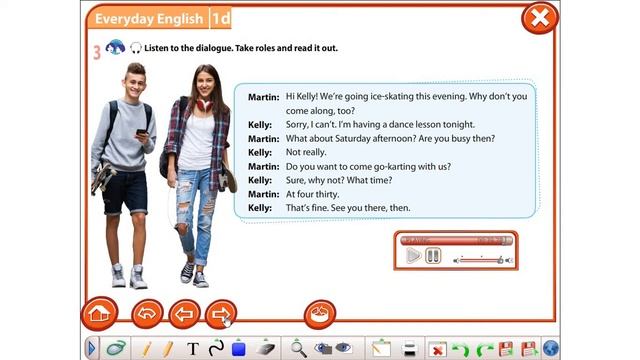This screenshot has height=360, width=640.
Task: Click the second floppy disk export icon
Action: pyautogui.click(x=529, y=349)
